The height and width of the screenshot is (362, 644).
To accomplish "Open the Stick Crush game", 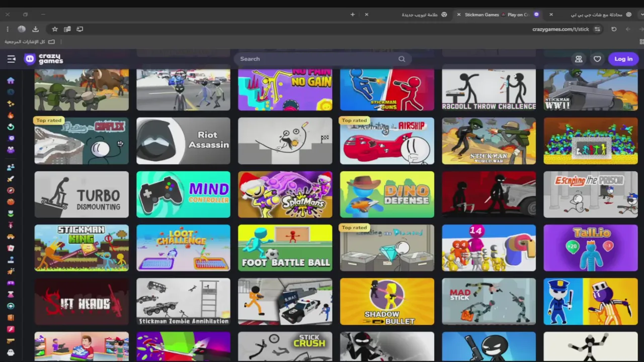I will (285, 346).
